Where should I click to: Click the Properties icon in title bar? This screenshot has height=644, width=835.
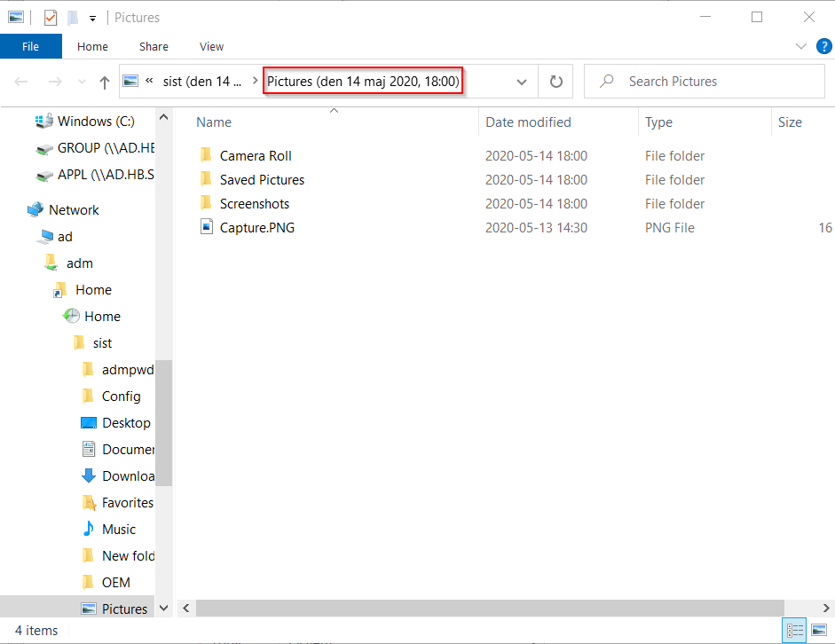coord(51,18)
